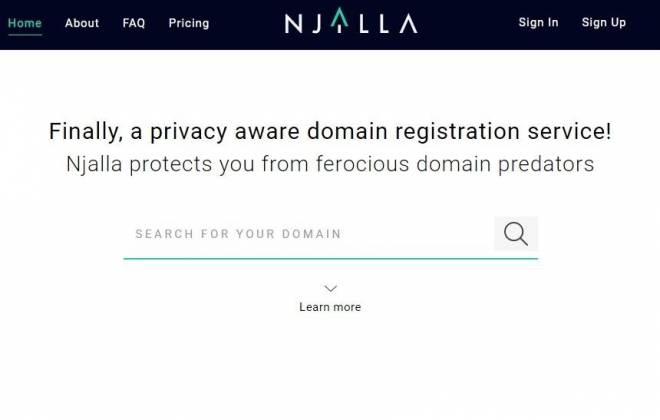Click the teal underline below Home

[24, 34]
